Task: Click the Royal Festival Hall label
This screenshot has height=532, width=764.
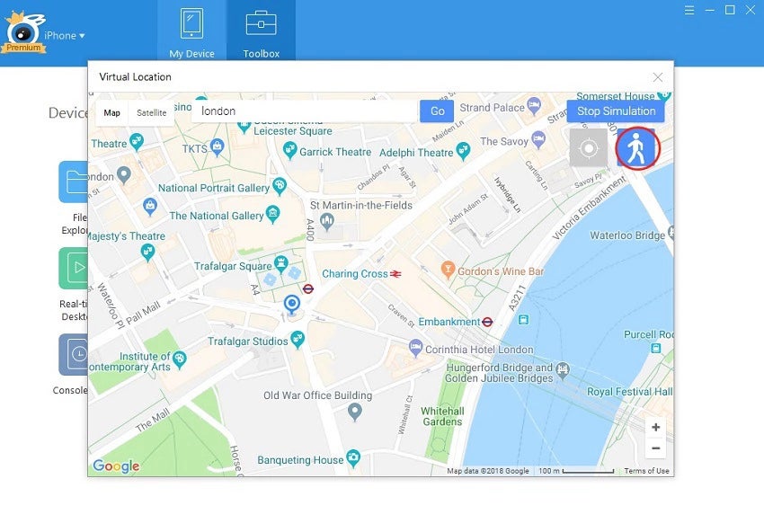Action: pos(629,392)
